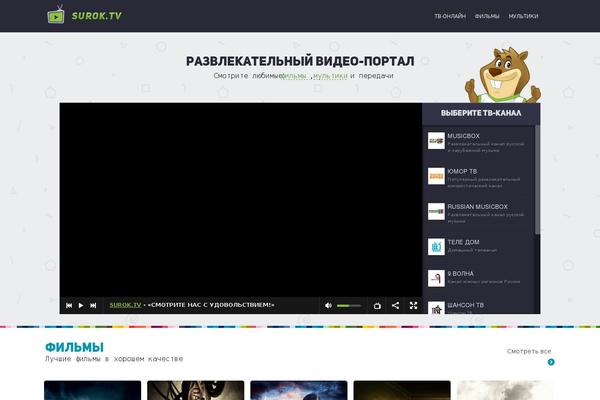Open the fourth film thumbnail
This screenshot has height=400, width=600.
(x=402, y=390)
